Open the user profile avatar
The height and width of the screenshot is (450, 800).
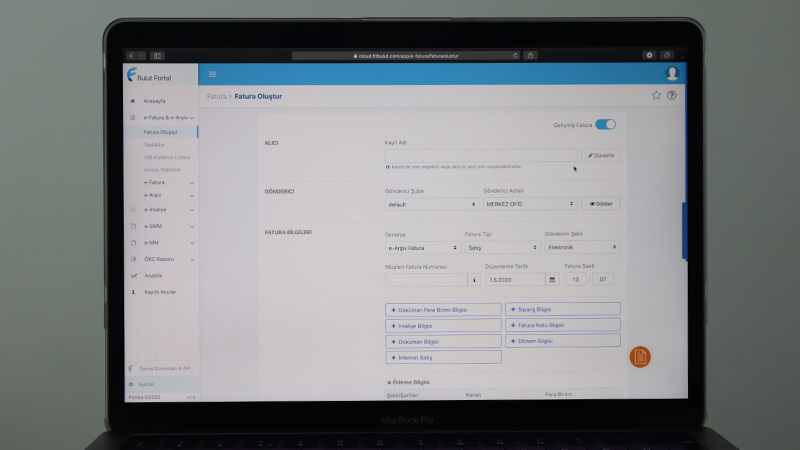672,74
